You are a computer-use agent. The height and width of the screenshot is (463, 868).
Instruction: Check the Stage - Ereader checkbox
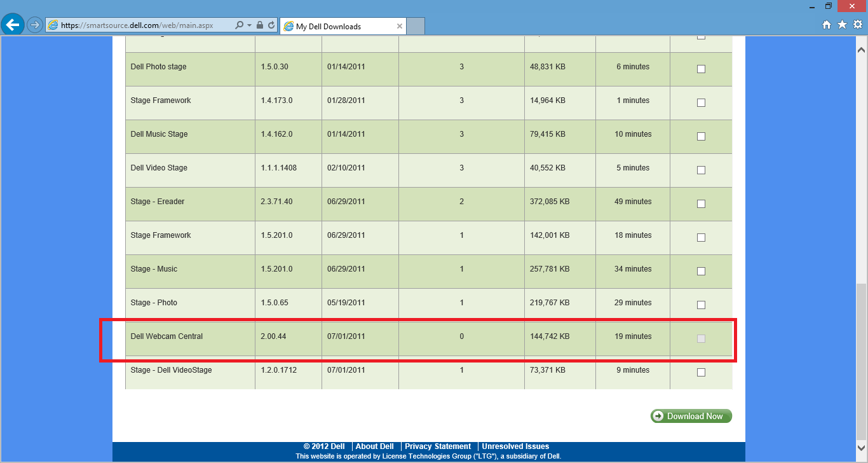701,204
